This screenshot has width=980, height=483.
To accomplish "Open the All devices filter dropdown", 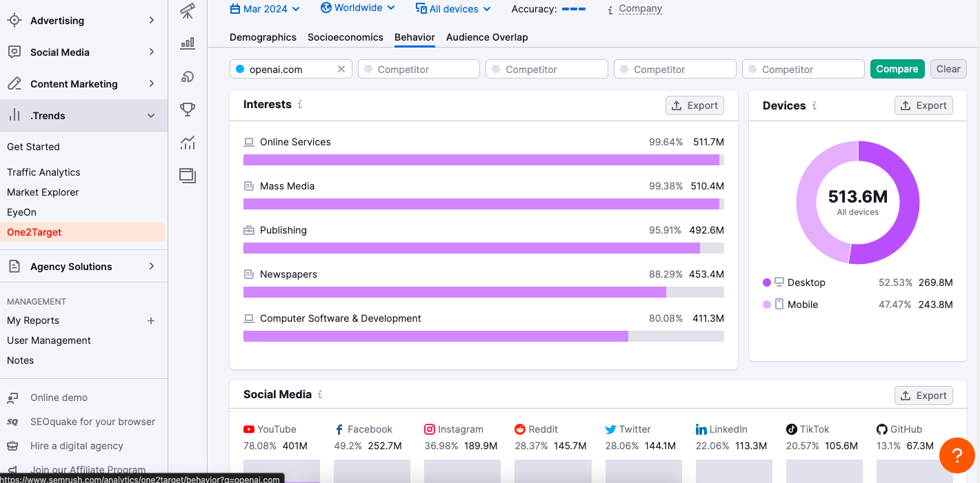I will tap(453, 9).
